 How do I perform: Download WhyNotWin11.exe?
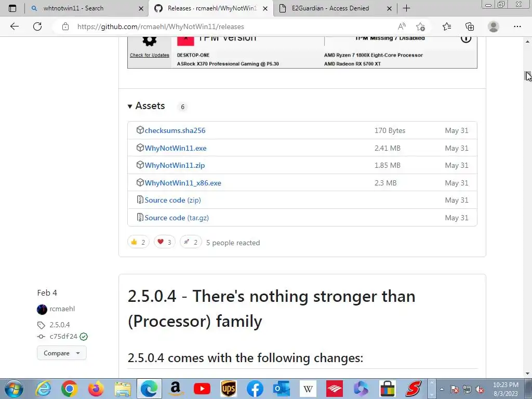coord(176,148)
